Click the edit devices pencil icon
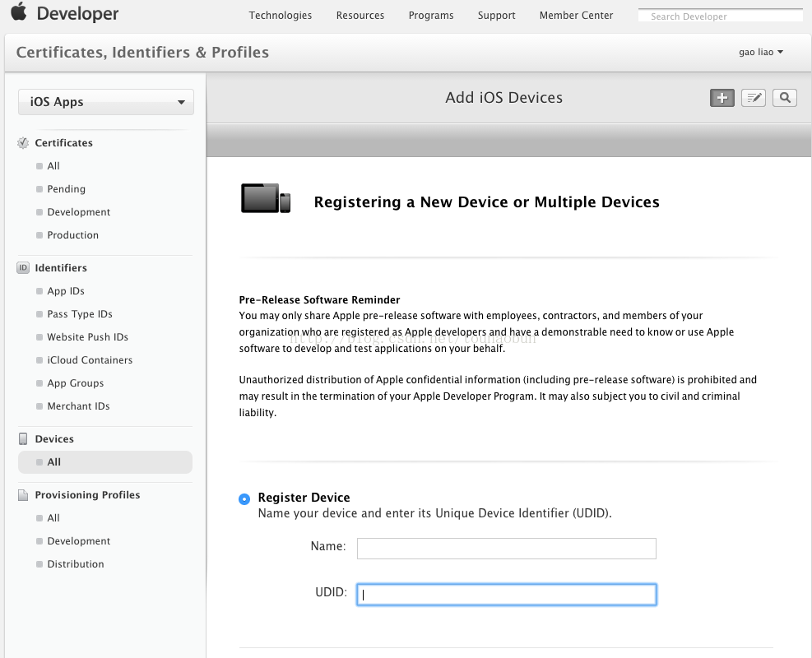 [754, 98]
